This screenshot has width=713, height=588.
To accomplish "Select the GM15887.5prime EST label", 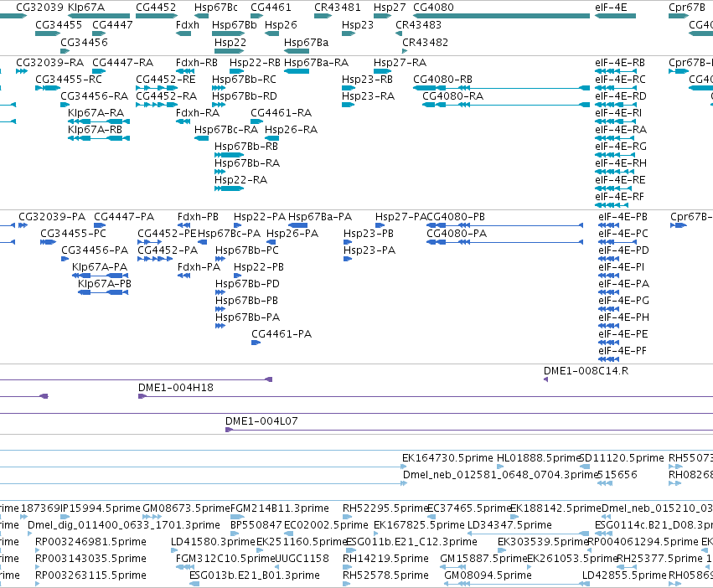I will click(483, 559).
